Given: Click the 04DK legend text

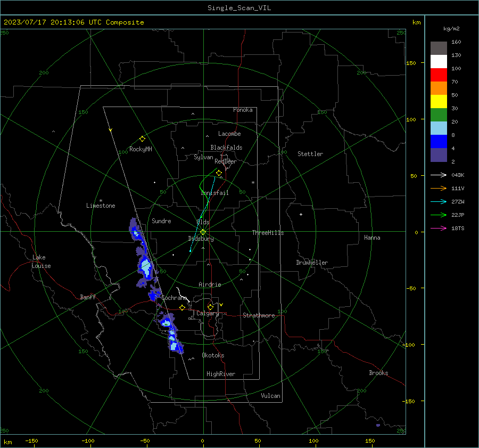Looking at the screenshot, I should (x=458, y=175).
